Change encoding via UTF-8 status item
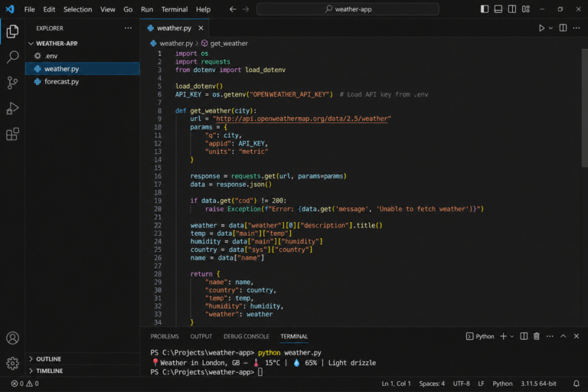This screenshot has width=588, height=392. [461, 384]
